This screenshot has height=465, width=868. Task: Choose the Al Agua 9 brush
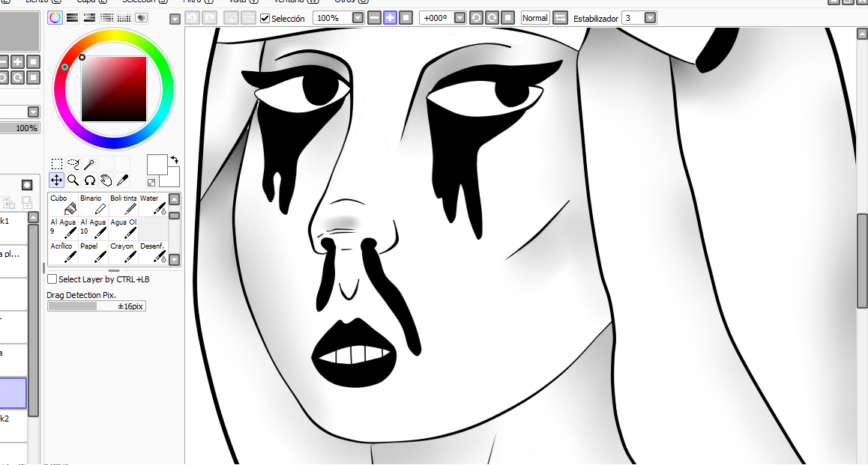[x=64, y=228]
